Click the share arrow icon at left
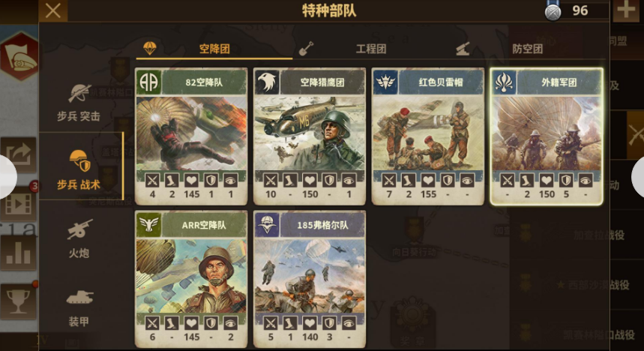 point(18,154)
